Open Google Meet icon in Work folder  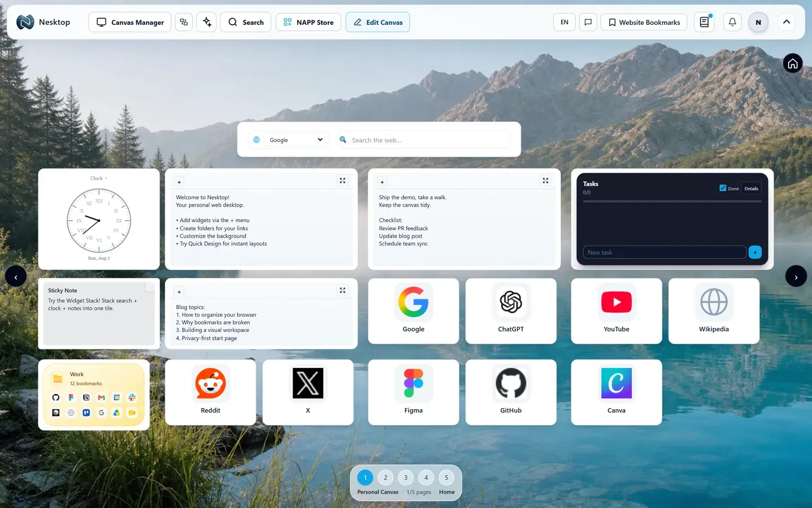coord(132,413)
